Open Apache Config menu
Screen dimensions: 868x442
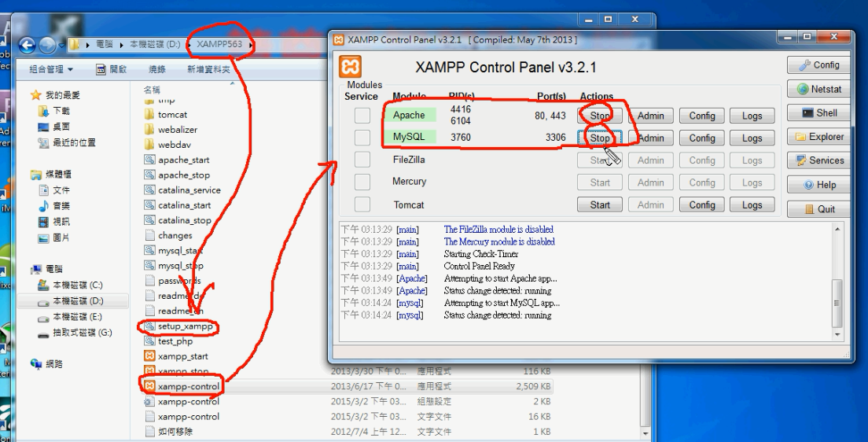pos(702,116)
